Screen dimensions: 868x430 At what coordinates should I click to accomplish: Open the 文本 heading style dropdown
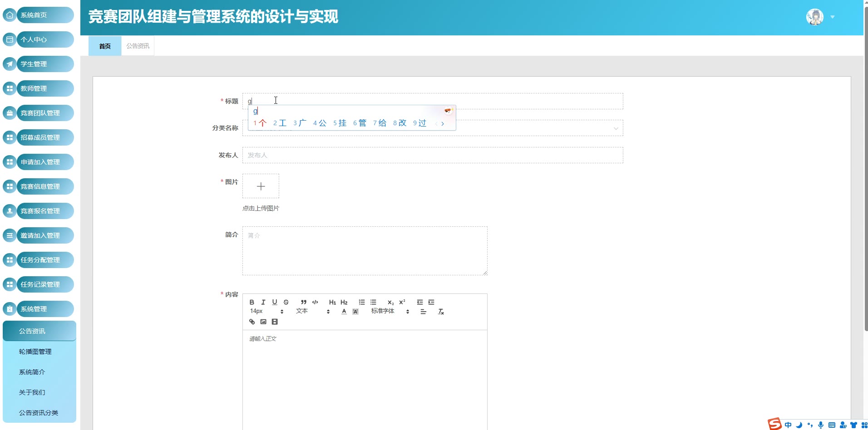click(313, 312)
